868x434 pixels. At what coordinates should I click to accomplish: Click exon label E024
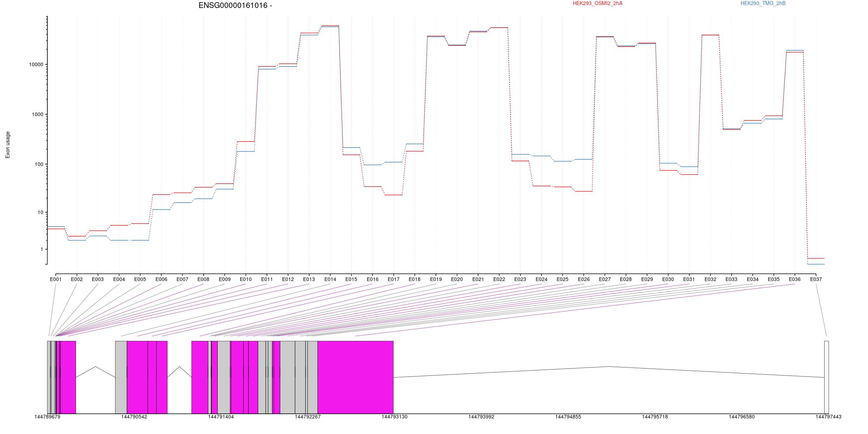pyautogui.click(x=541, y=279)
